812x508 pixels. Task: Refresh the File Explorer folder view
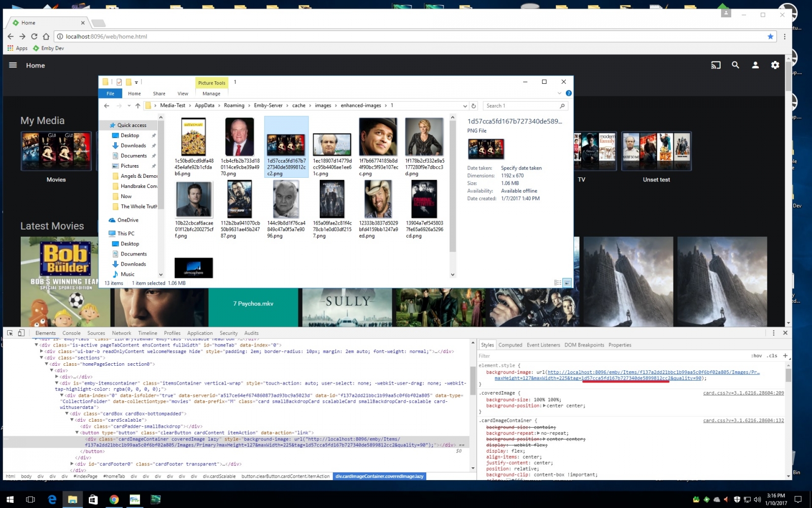point(473,106)
